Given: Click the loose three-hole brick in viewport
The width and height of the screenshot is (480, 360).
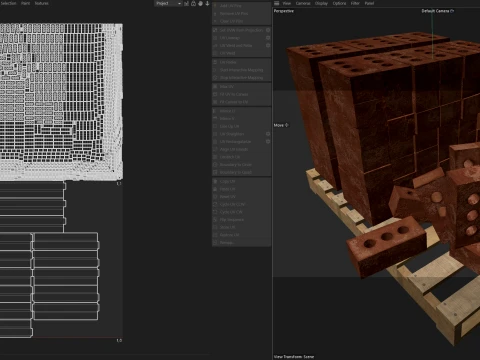Looking at the screenshot, I should (387, 246).
